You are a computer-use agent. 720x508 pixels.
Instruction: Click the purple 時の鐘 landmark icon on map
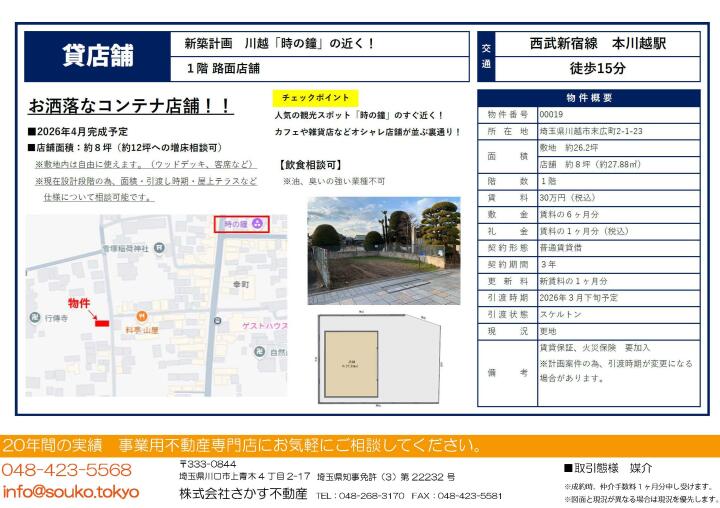(259, 224)
